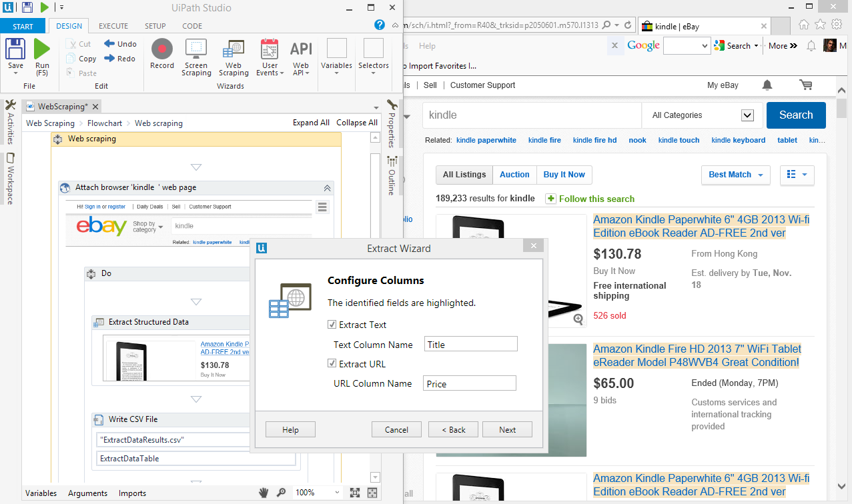Toggle the Extract Text checkbox
852x504 pixels.
tap(332, 325)
